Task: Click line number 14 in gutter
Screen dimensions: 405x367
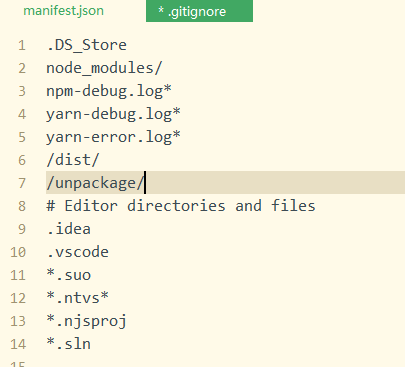Action: (x=18, y=344)
